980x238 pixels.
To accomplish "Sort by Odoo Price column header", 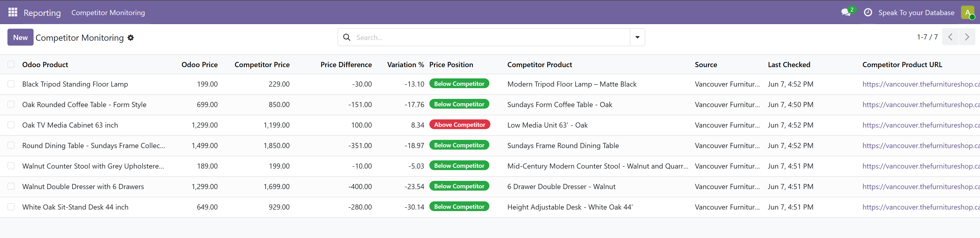I will (x=199, y=65).
